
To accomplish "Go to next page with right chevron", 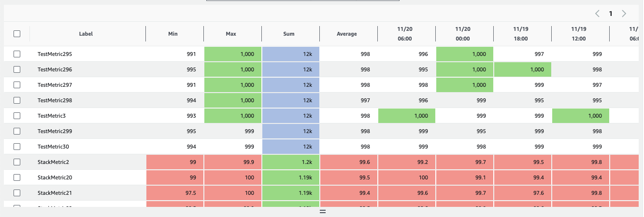I will pos(624,14).
